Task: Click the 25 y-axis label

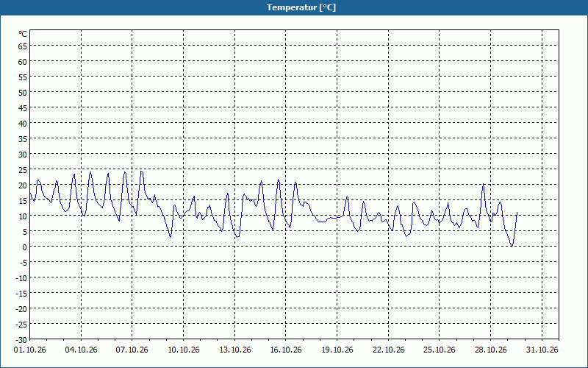Action: (23, 170)
